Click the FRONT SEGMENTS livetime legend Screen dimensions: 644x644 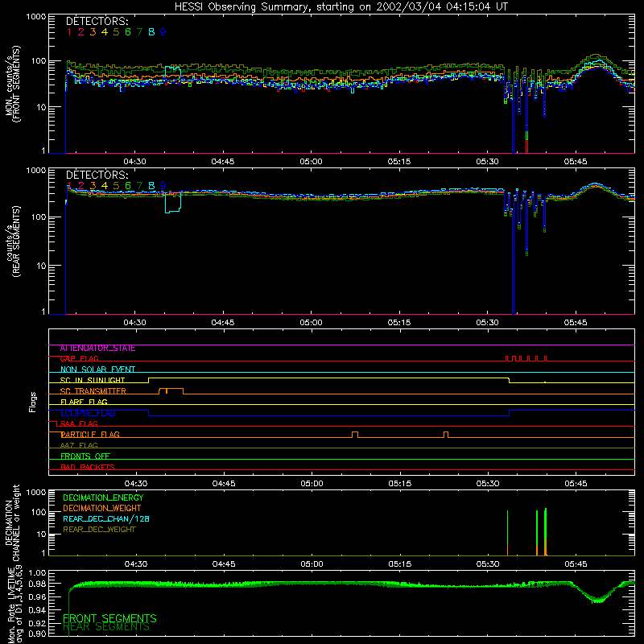(109, 618)
